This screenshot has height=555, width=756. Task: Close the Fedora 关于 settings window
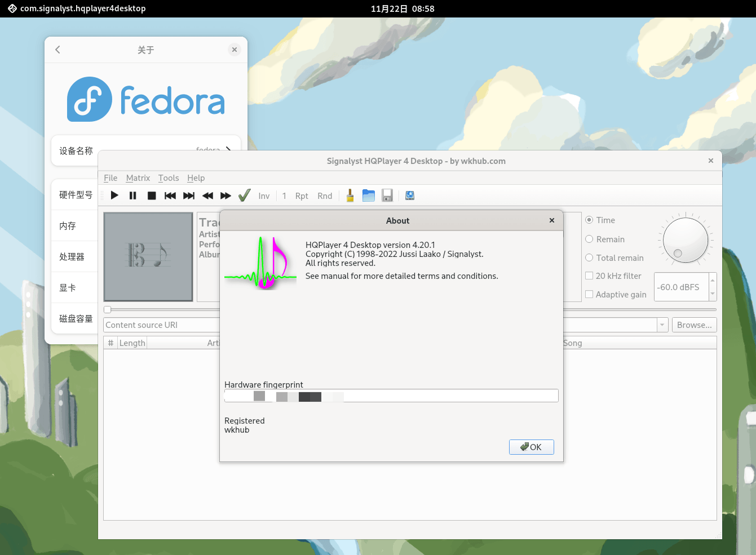[235, 50]
